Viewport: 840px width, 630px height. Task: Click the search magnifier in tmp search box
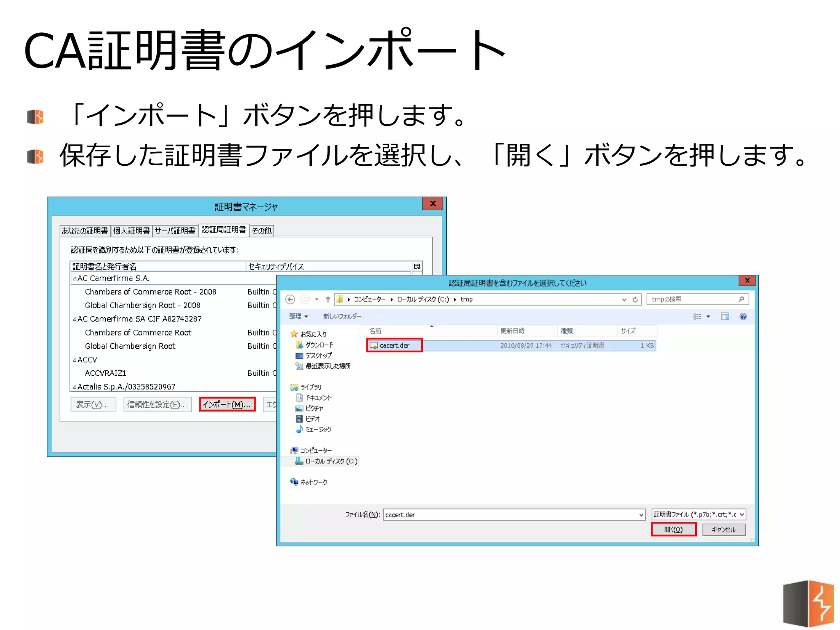[x=741, y=299]
